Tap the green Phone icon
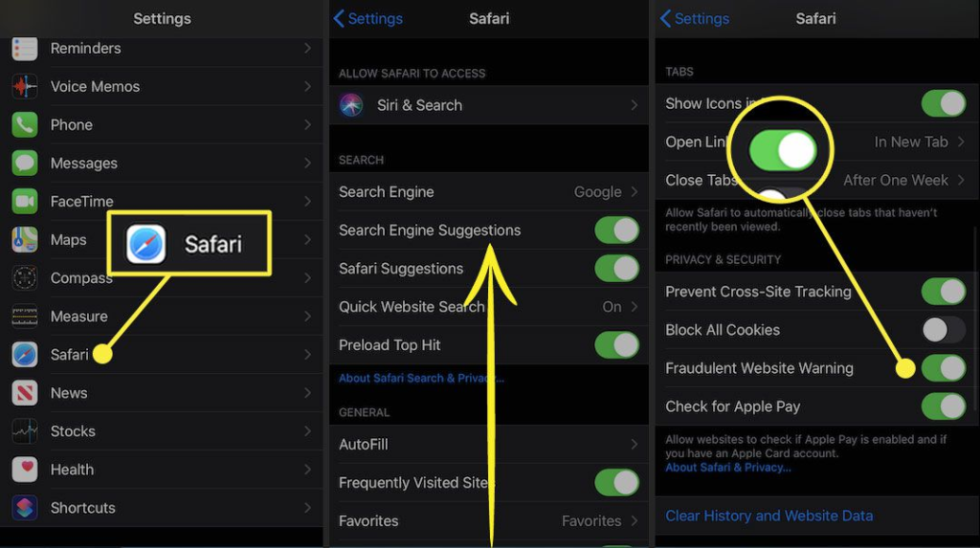Image resolution: width=980 pixels, height=548 pixels. point(24,125)
